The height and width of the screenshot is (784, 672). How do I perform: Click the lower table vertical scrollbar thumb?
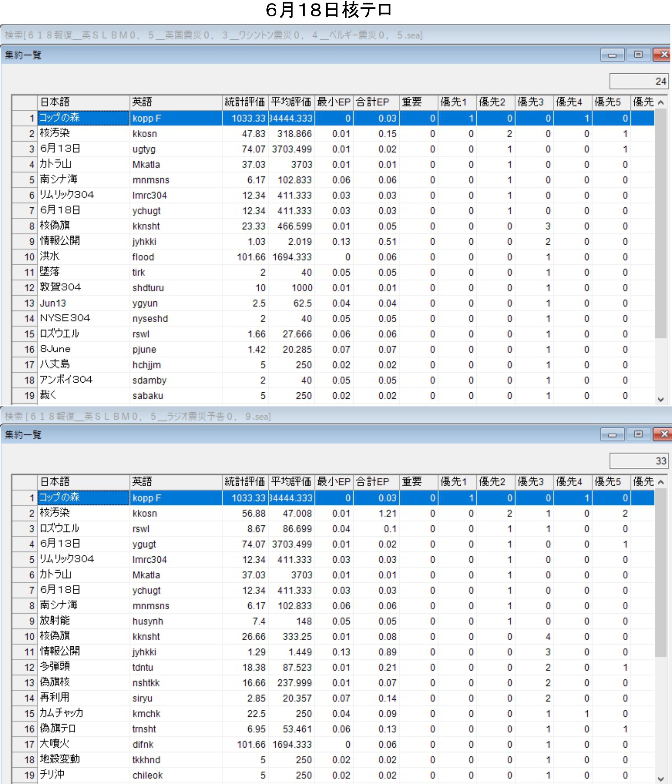(661, 573)
